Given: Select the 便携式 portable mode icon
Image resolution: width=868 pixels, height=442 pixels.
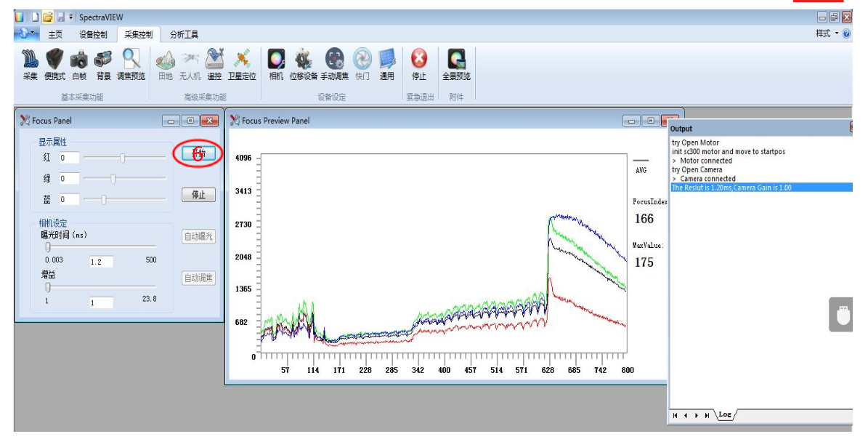Looking at the screenshot, I should (x=55, y=60).
